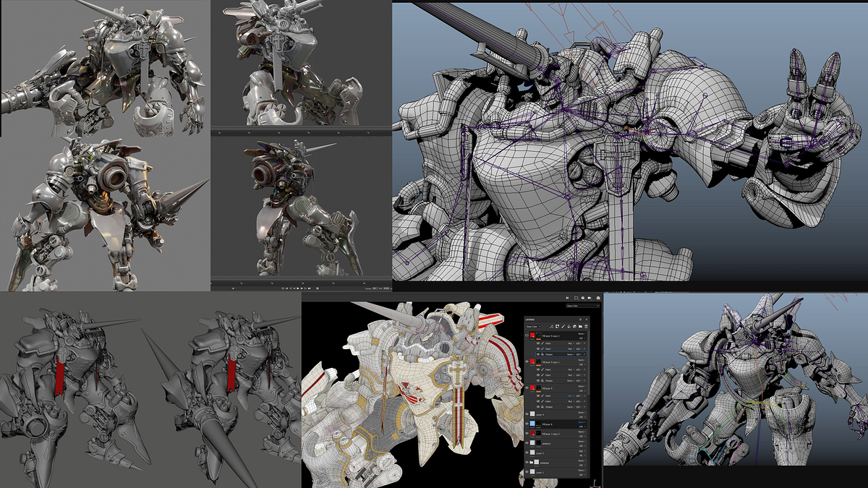Add a folder in the Layers panel
This screenshot has height=488, width=868.
click(581, 327)
